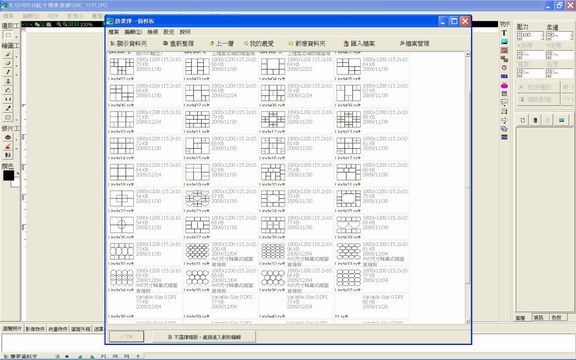Select Linda05 template thumbnail

point(348,66)
